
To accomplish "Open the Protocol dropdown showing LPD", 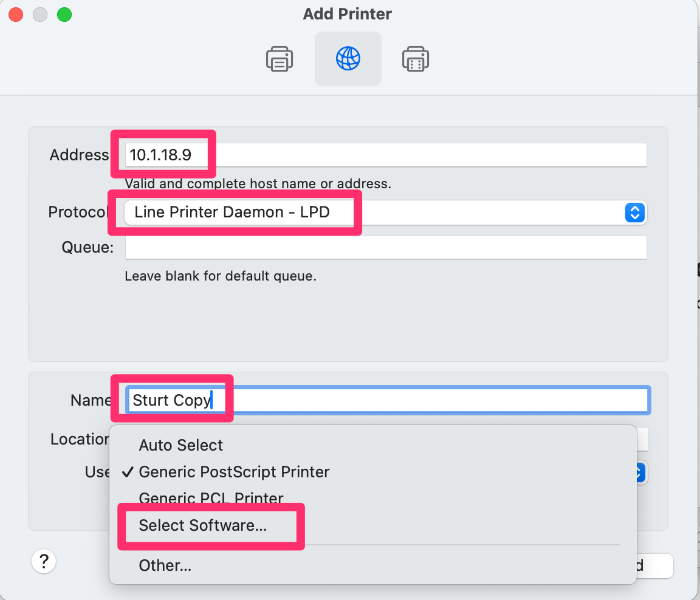I will [385, 213].
